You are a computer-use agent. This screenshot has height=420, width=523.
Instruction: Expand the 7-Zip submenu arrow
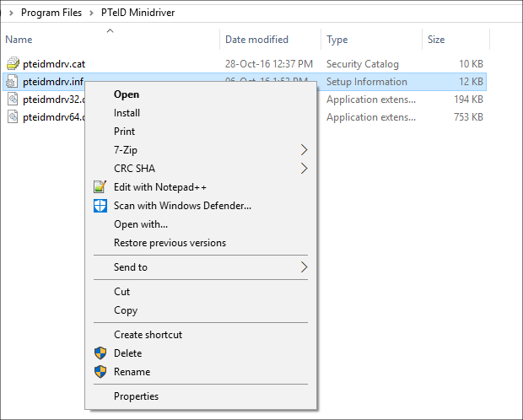[304, 150]
